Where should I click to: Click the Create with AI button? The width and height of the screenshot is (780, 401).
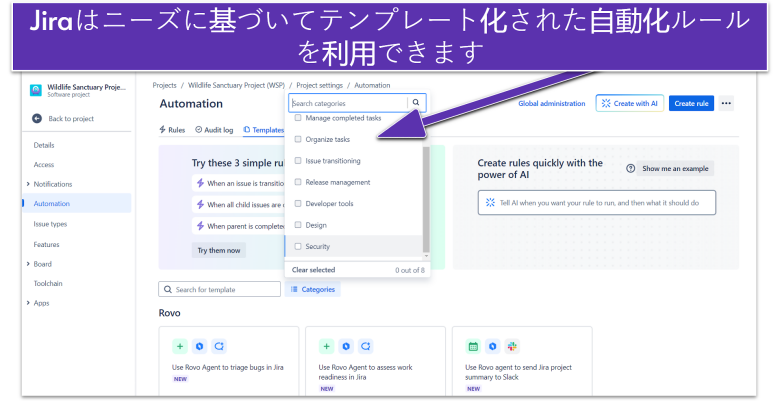point(630,103)
